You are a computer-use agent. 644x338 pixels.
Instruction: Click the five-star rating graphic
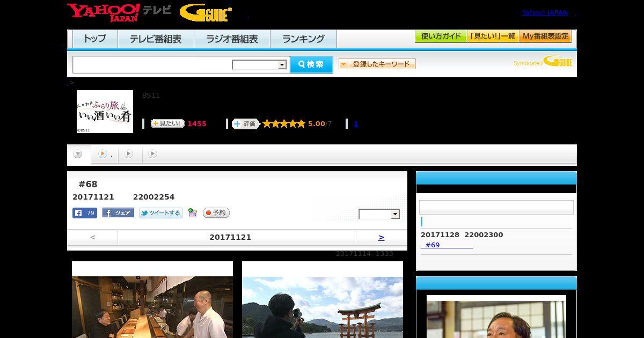tap(284, 124)
